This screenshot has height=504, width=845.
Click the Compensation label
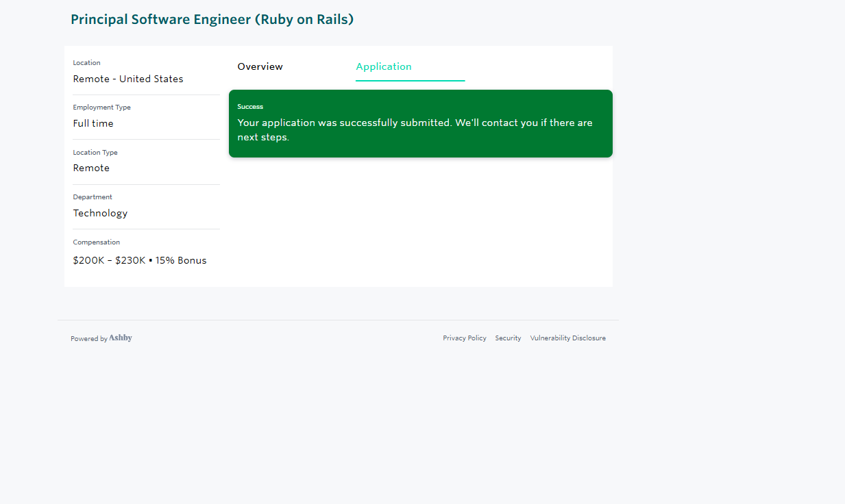point(96,242)
